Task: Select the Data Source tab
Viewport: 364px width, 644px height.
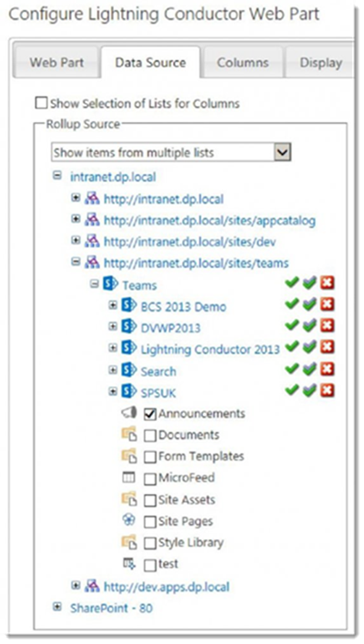Action: point(151,63)
